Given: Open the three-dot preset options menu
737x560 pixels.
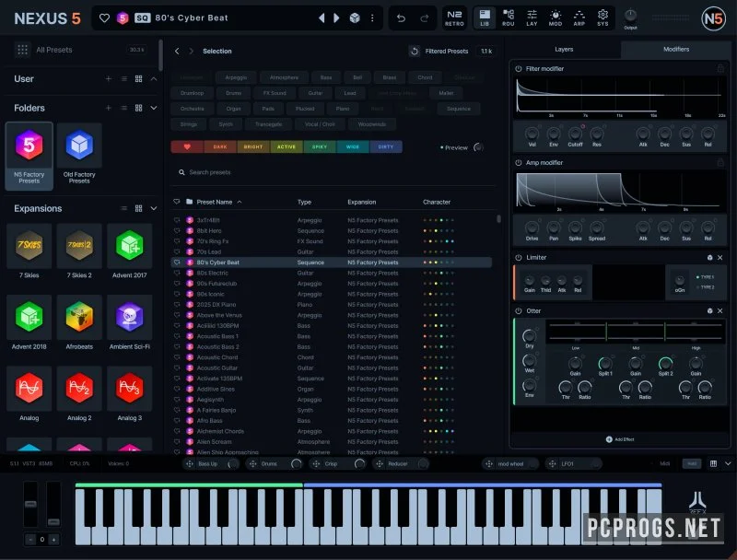Looking at the screenshot, I should click(372, 17).
